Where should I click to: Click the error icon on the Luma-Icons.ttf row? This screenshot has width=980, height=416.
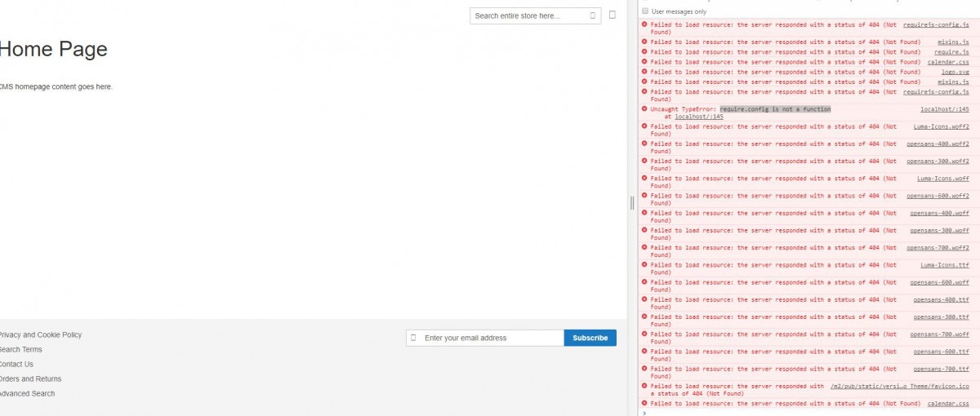pyautogui.click(x=644, y=264)
